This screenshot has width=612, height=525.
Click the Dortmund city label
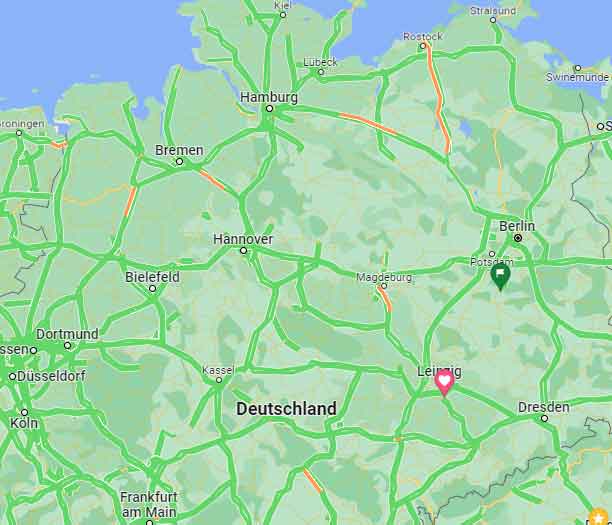point(67,334)
